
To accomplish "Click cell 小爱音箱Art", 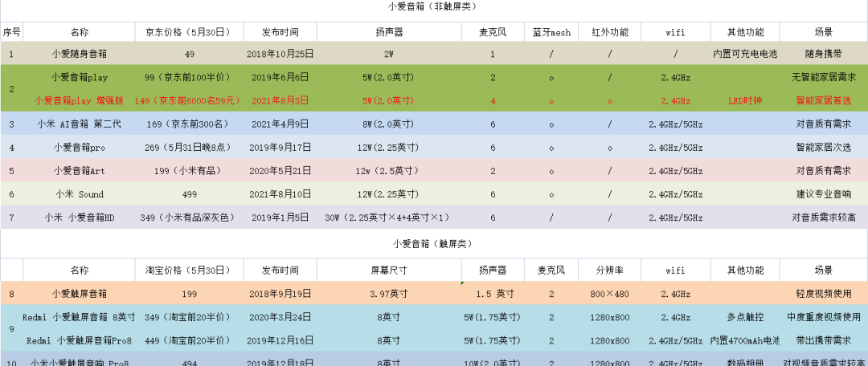I will (x=79, y=171).
